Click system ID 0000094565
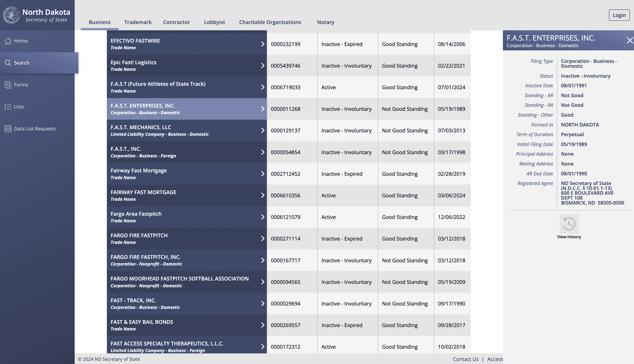 click(x=286, y=282)
